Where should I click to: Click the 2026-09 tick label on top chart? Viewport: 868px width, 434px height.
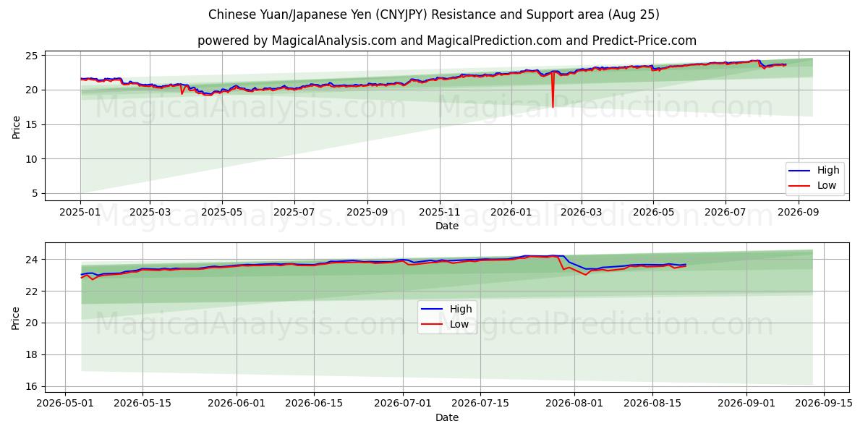[799, 213]
